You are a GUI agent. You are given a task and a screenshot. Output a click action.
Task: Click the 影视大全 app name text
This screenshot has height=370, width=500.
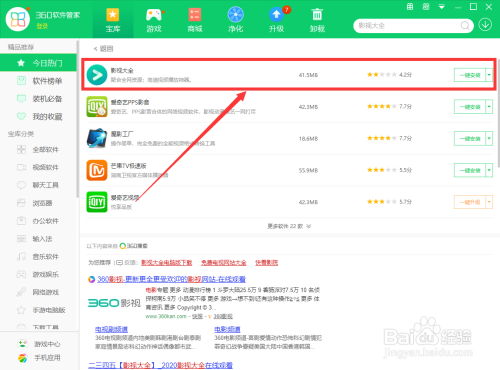click(x=122, y=71)
